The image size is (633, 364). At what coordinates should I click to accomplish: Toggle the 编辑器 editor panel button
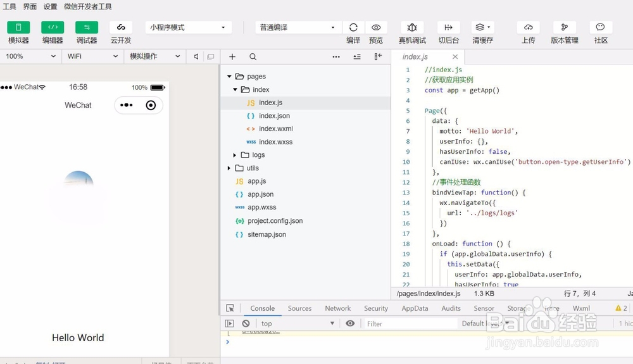53,27
